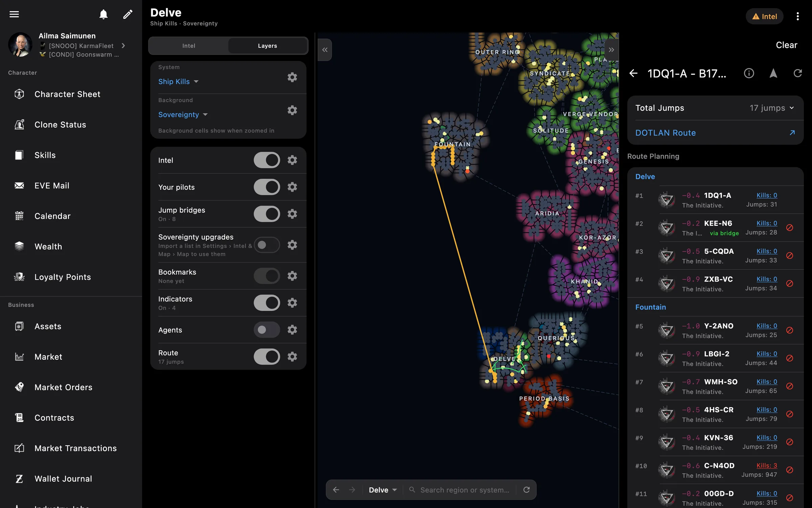The width and height of the screenshot is (812, 508).
Task: Enable the Agents layer
Action: [267, 330]
